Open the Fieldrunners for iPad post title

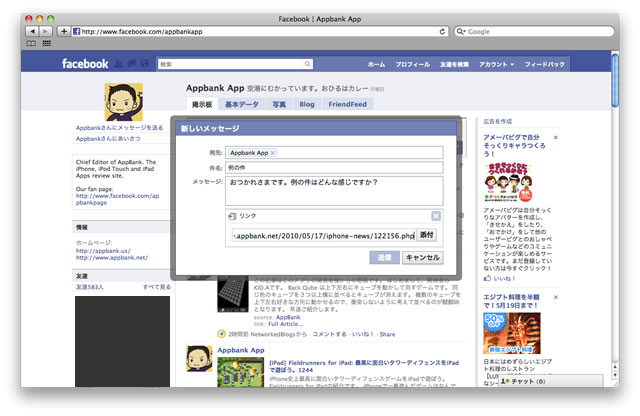[364, 366]
